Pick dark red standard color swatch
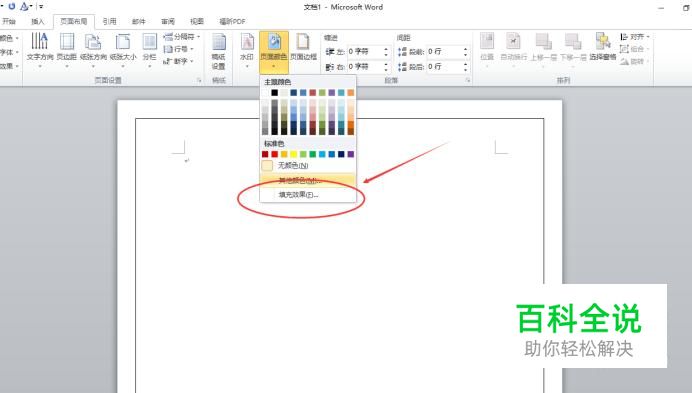The image size is (692, 393). [x=265, y=154]
